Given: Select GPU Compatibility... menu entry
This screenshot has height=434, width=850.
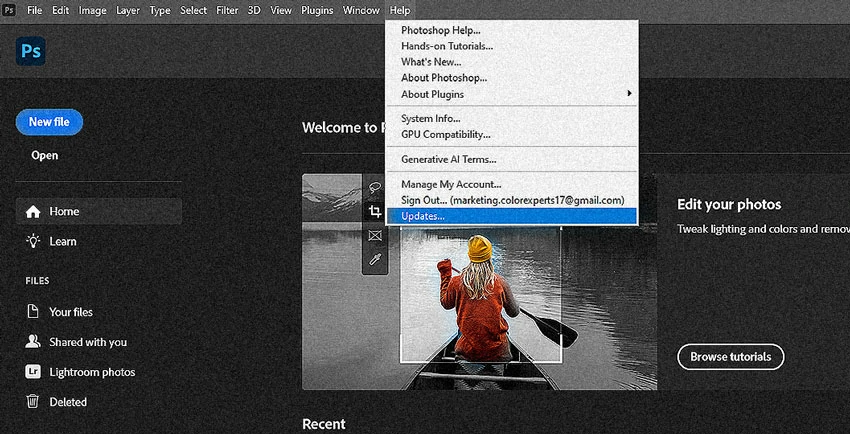Looking at the screenshot, I should coord(511,134).
